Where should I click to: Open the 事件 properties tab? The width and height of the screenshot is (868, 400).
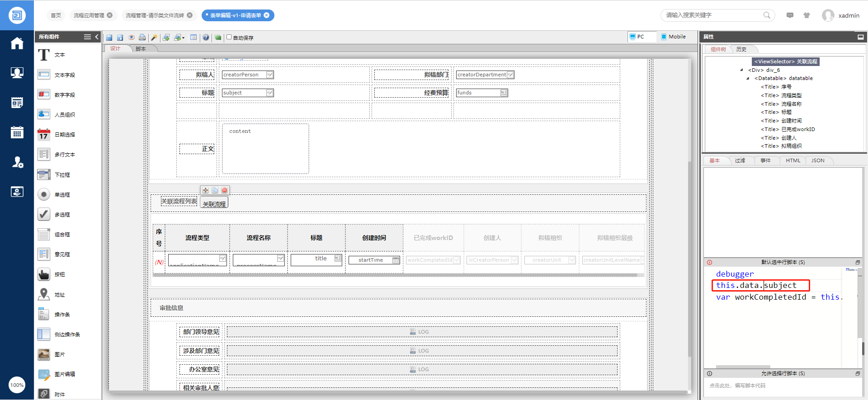point(765,160)
